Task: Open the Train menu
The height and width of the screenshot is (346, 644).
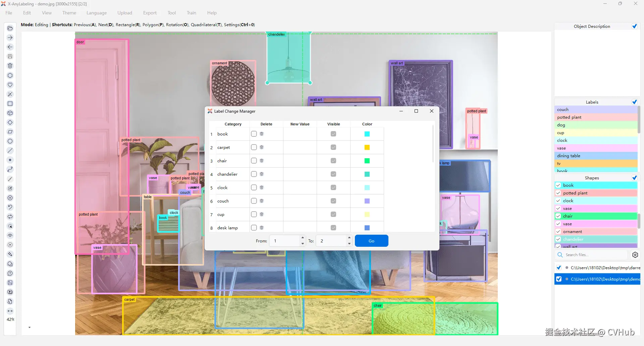Action: pos(191,13)
